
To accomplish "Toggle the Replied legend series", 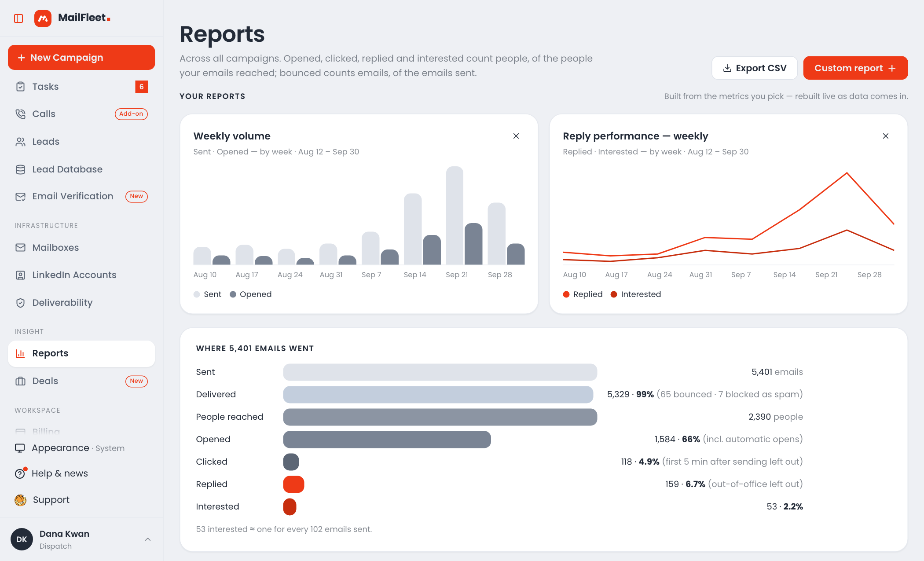I will point(583,294).
